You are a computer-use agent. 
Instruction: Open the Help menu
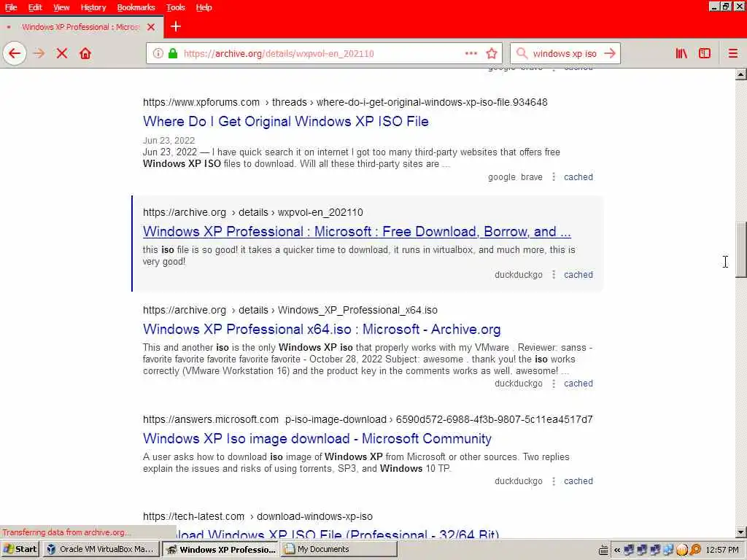click(204, 7)
